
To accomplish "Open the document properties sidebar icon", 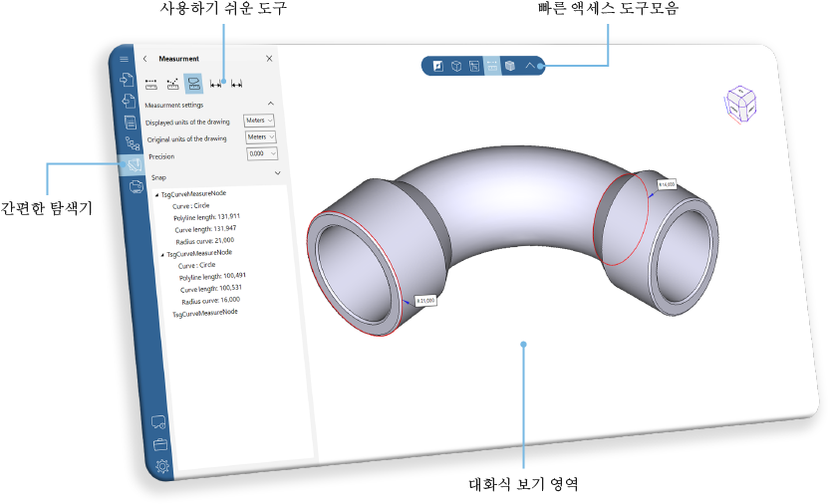I will (130, 122).
